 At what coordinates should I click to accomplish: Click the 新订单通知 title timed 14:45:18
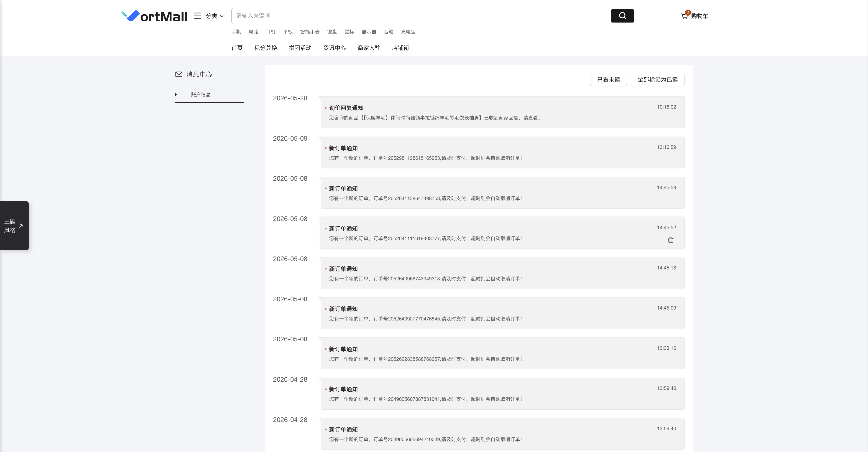(343, 269)
